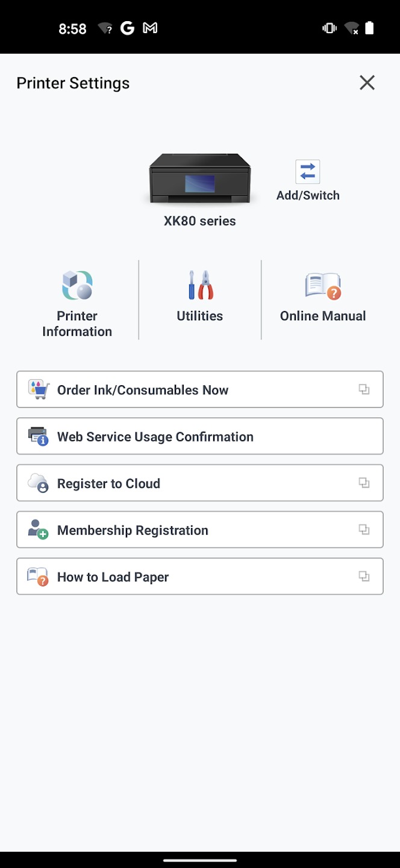
Task: Tap the cloud user icon
Action: pos(39,483)
